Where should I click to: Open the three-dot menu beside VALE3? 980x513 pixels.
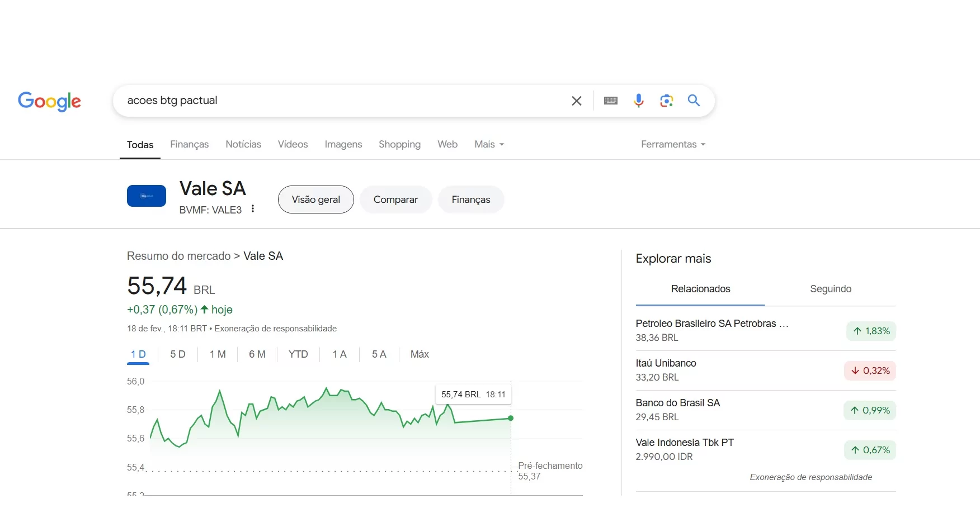253,209
